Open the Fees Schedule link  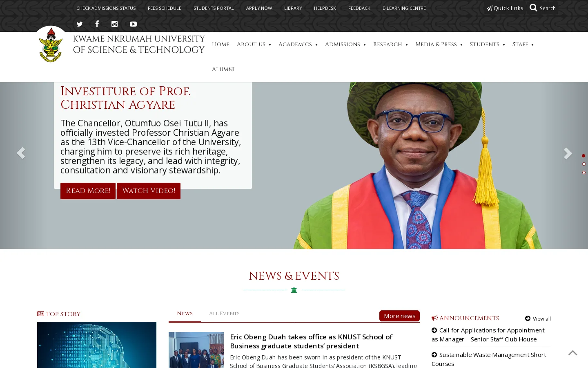(x=165, y=8)
